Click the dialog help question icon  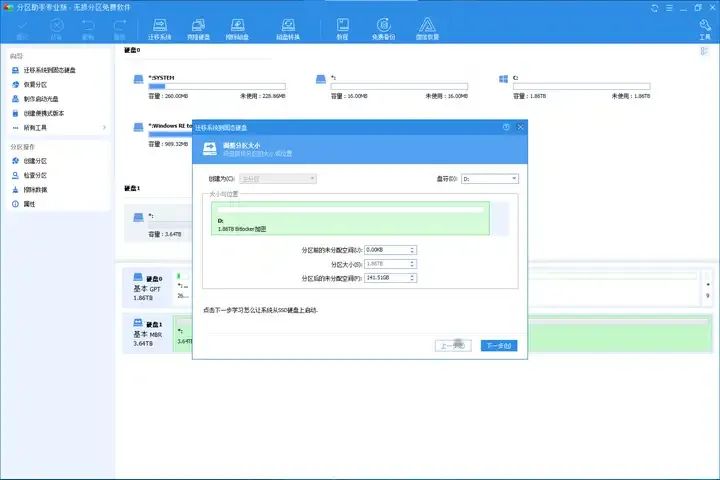[x=506, y=127]
